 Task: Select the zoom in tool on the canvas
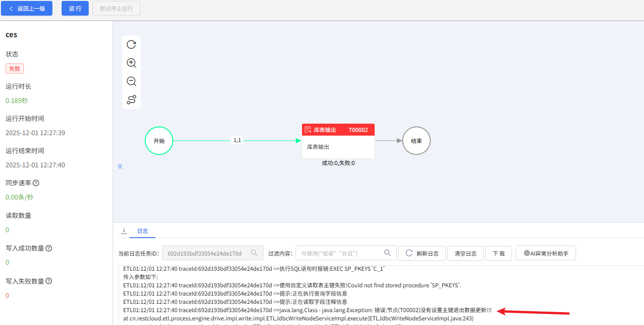point(131,63)
